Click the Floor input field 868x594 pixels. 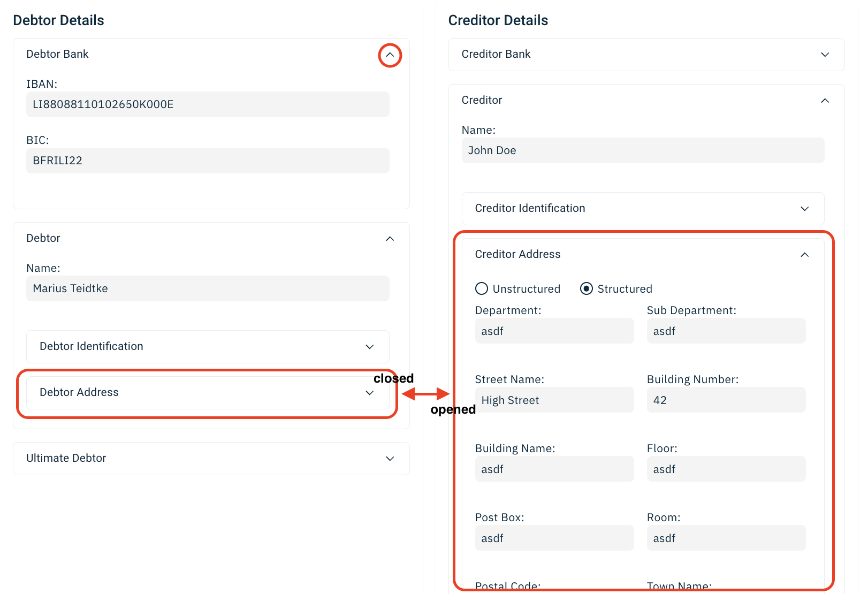[726, 469]
